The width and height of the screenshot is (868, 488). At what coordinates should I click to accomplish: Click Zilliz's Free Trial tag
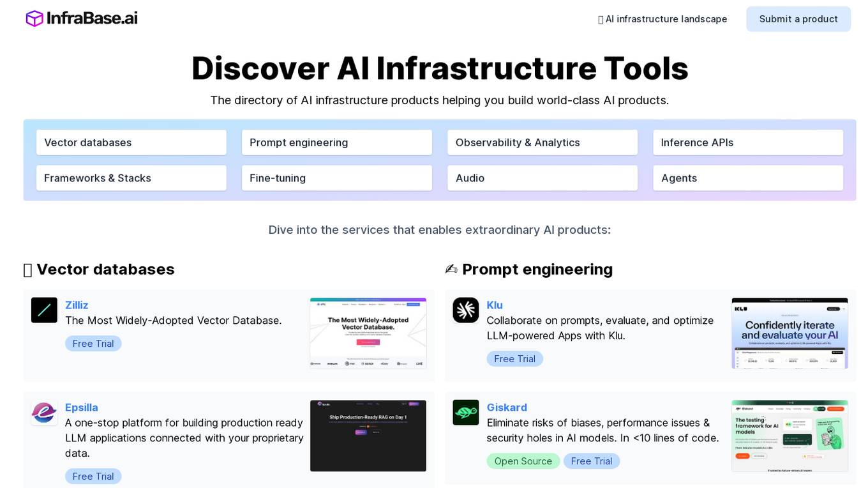93,344
